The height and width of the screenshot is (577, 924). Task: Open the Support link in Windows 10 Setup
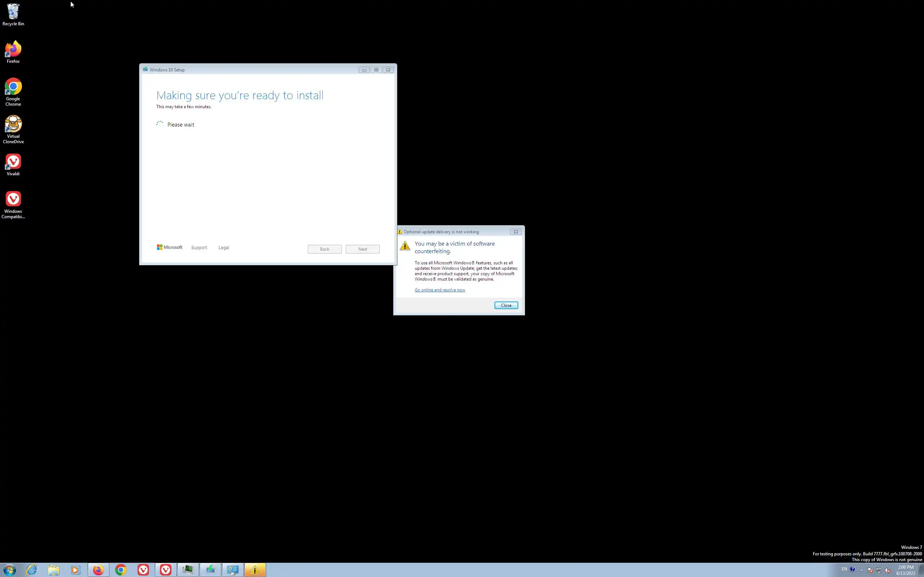tap(199, 248)
